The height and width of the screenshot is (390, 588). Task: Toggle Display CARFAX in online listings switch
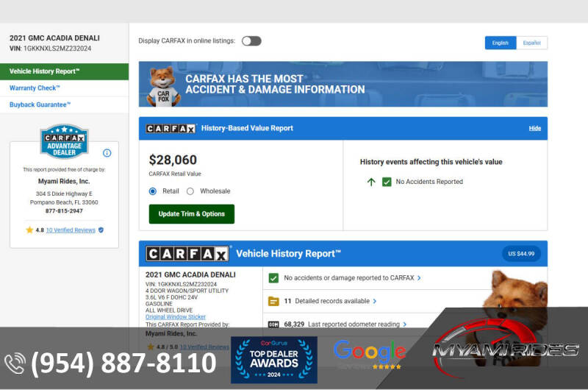click(251, 41)
